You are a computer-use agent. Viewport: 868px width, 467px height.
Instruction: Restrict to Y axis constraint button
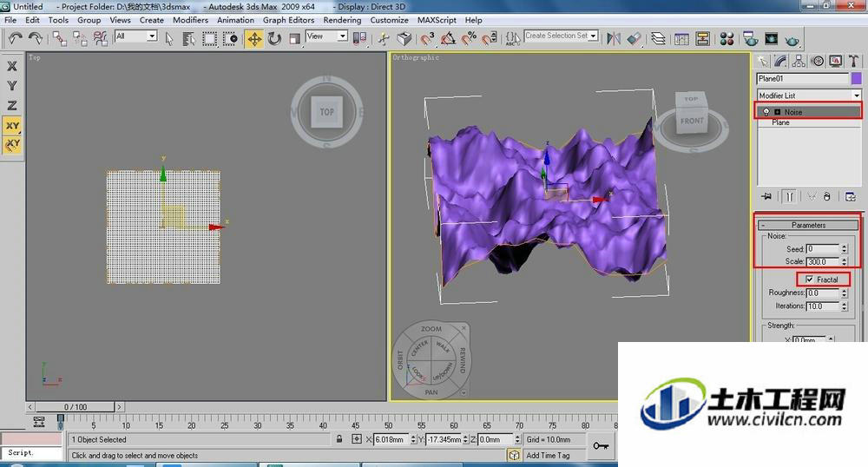pyautogui.click(x=11, y=86)
